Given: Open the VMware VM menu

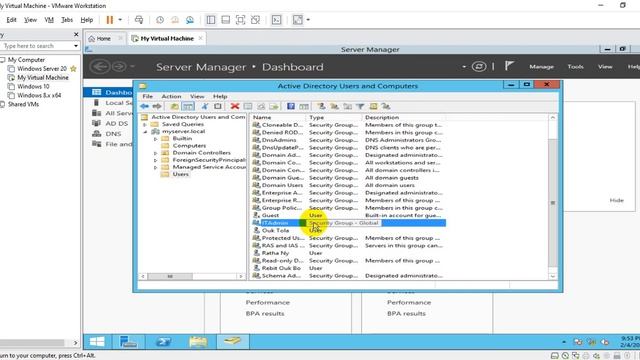Looking at the screenshot, I should (49, 20).
